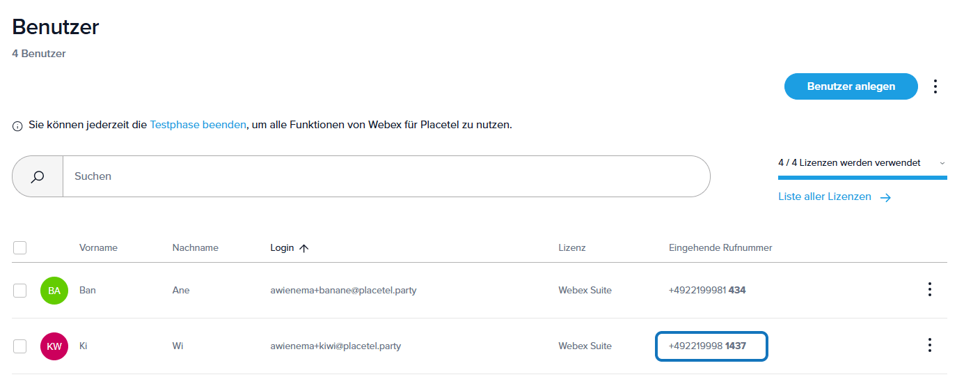Image resolution: width=980 pixels, height=384 pixels.
Task: Click the green BA avatar
Action: 54,291
